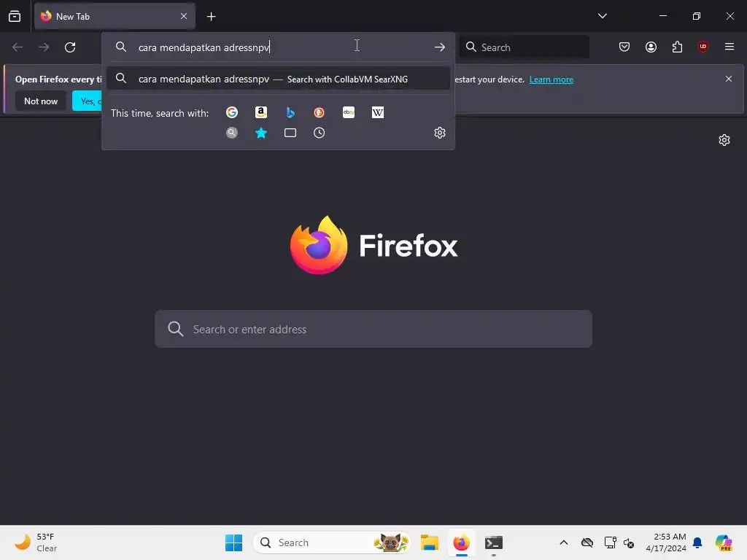Open search settings gear in dropdown
This screenshot has height=560, width=747.
[440, 133]
